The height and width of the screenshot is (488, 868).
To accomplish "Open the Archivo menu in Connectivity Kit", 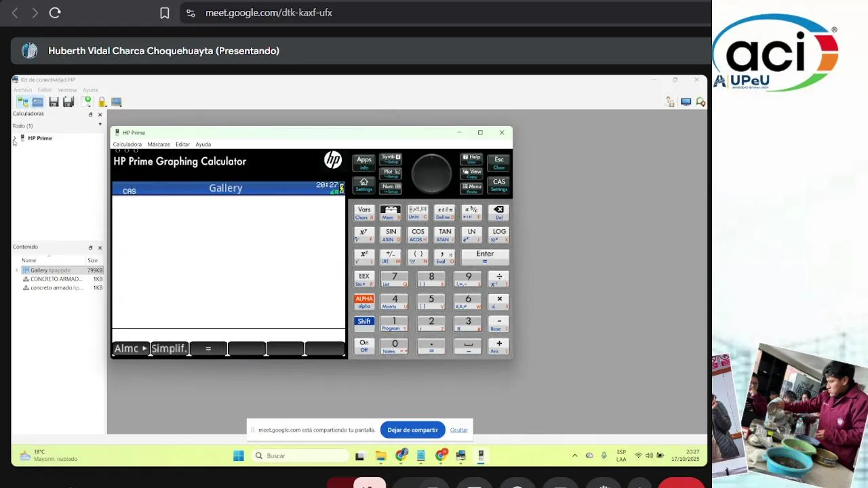I will click(x=22, y=89).
